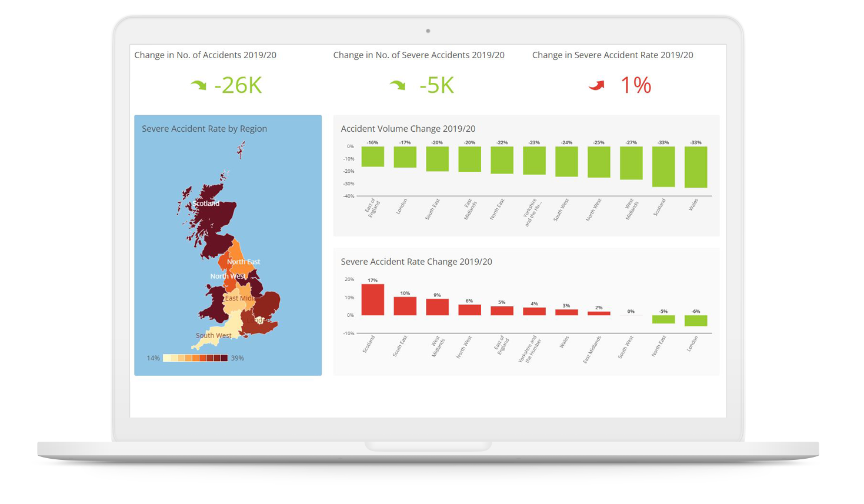
Task: Click the 1% severe accident rate value
Action: tap(636, 85)
